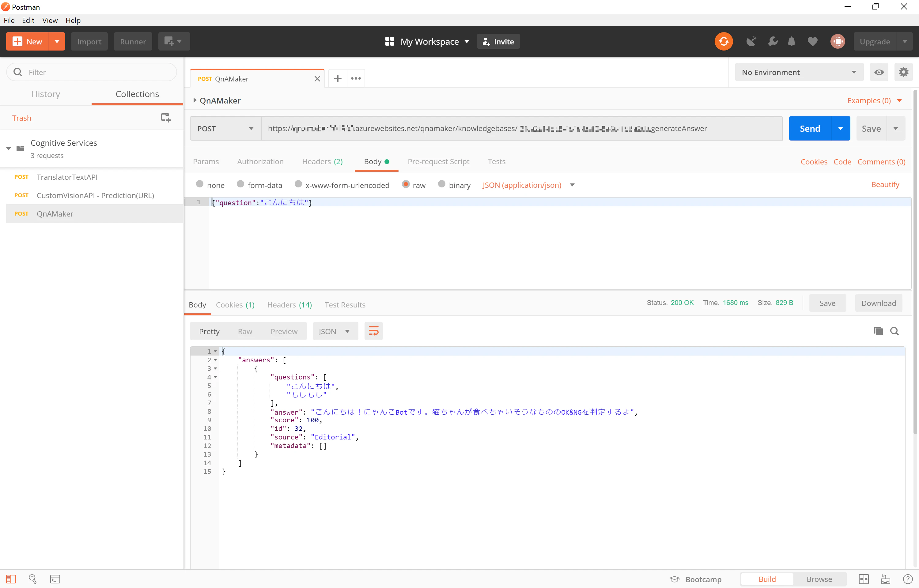The width and height of the screenshot is (919, 588).
Task: Click the Filter search field
Action: pos(92,72)
